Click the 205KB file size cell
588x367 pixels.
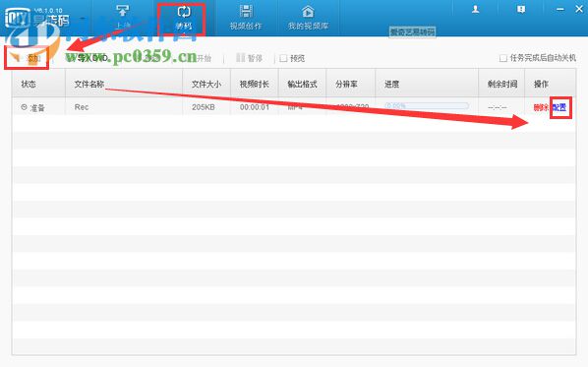[204, 107]
